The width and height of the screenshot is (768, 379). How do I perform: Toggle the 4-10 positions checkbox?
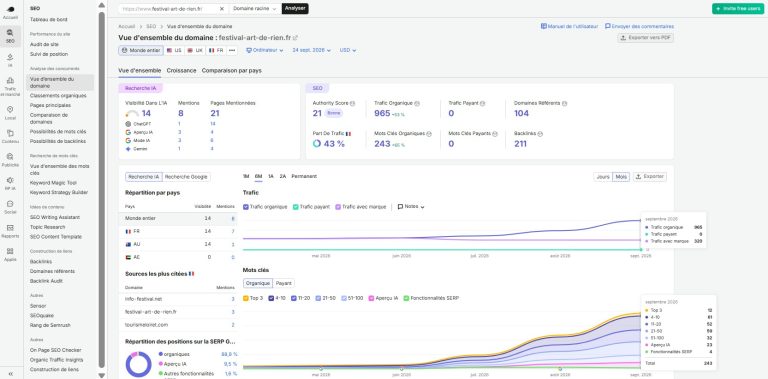[x=270, y=298]
